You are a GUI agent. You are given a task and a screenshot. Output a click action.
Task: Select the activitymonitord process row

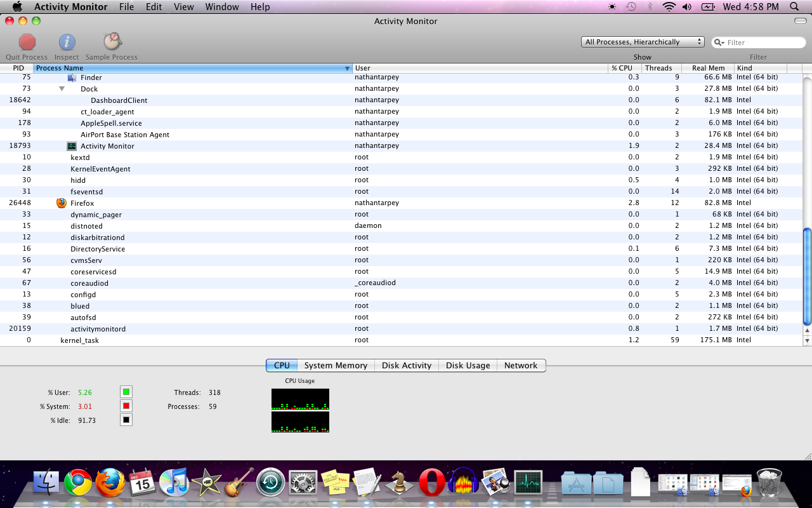tap(401, 329)
